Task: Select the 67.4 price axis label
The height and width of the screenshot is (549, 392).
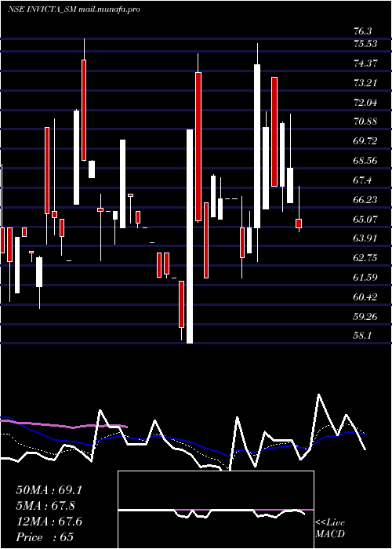Action: (362, 180)
